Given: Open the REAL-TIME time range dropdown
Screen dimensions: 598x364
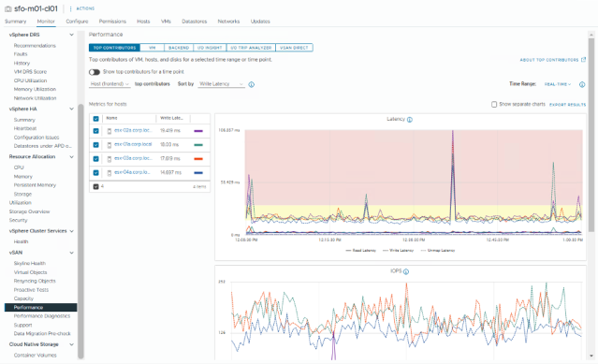Looking at the screenshot, I should (x=557, y=84).
